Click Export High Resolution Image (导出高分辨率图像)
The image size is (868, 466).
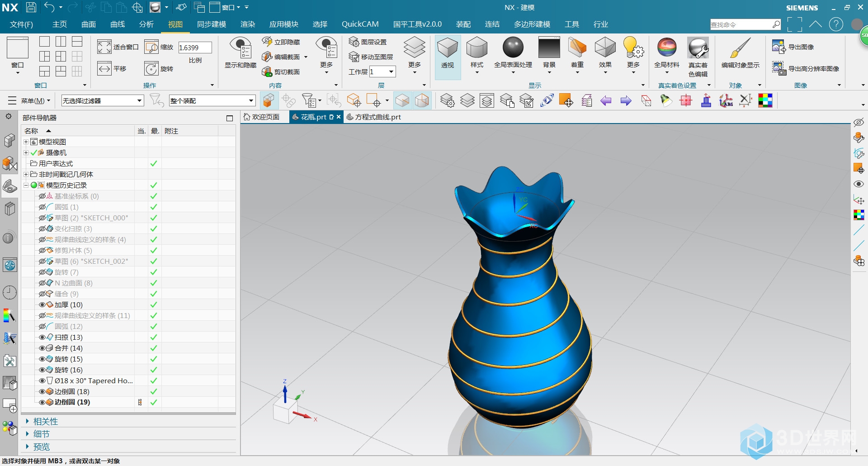pos(806,68)
